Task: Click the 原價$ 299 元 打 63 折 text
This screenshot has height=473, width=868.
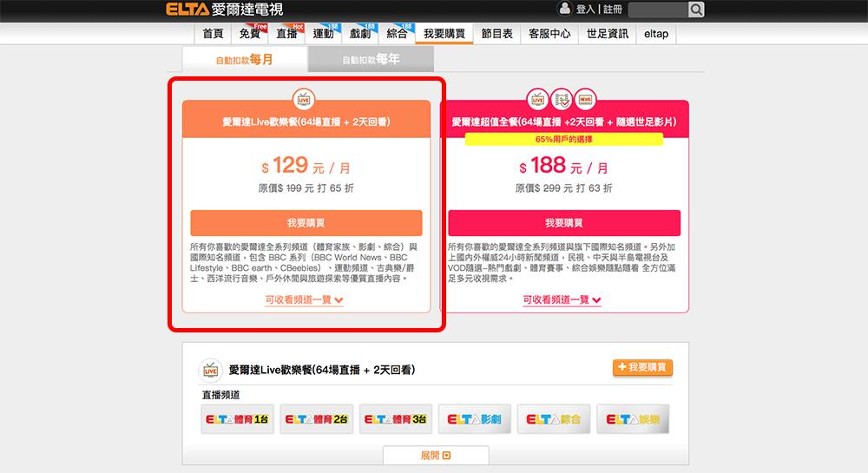Action: pos(563,188)
